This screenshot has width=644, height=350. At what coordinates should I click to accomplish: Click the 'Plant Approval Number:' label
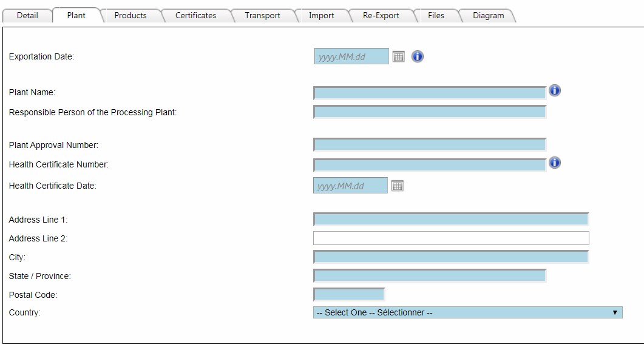(53, 145)
